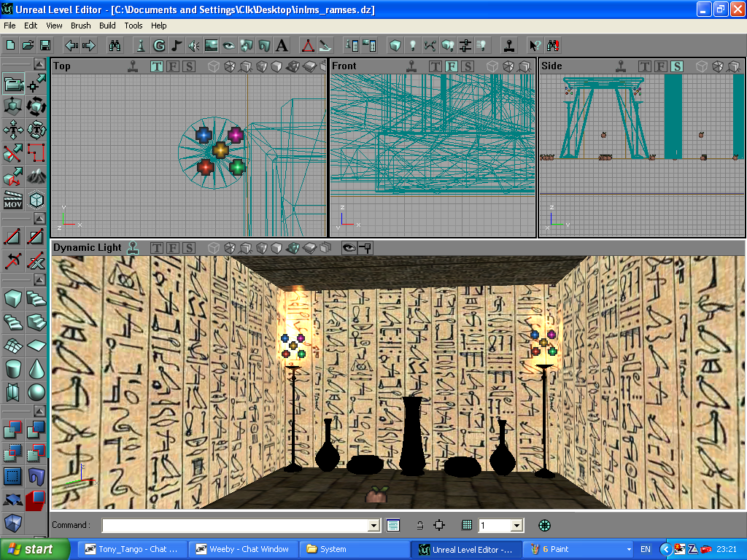Toggle the T view mode in Top viewport

[x=157, y=66]
